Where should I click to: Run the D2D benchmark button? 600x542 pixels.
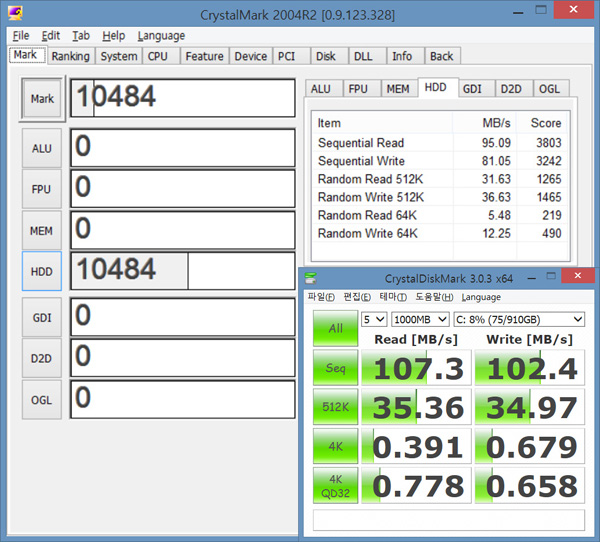(x=42, y=358)
